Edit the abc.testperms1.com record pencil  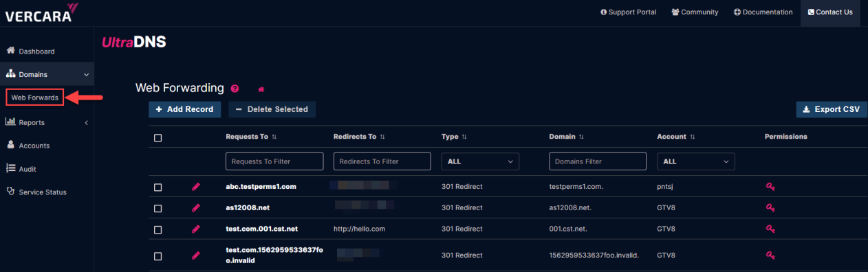[x=196, y=187]
